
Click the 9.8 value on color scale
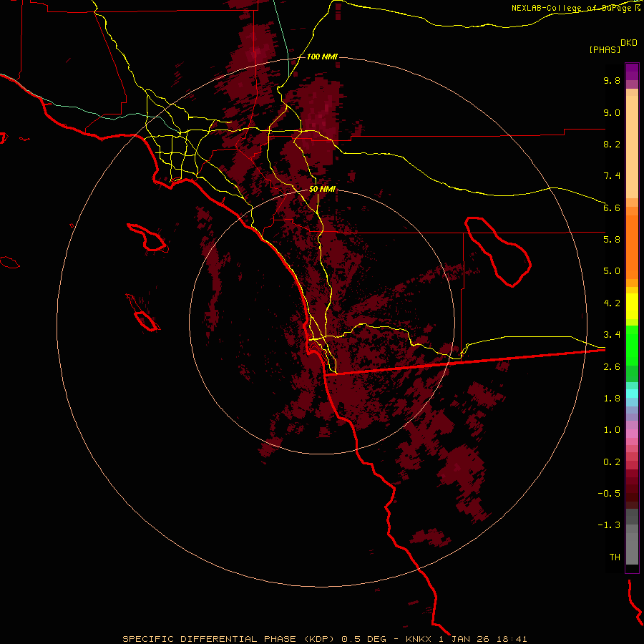[612, 80]
